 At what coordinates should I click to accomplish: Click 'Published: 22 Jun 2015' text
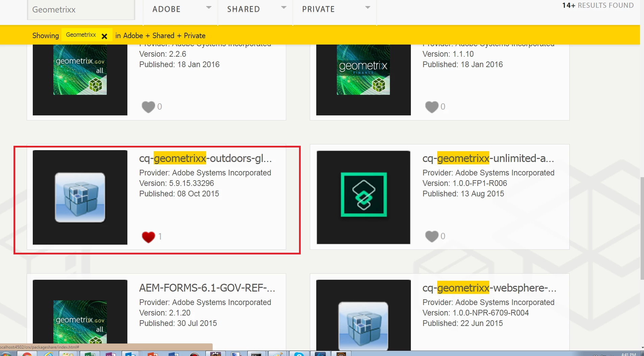463,323
